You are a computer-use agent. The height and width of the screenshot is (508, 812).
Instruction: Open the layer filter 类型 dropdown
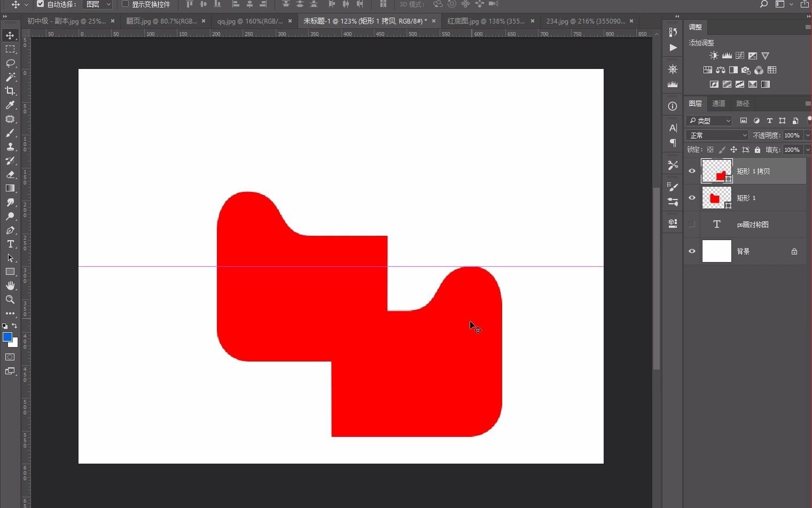[709, 121]
